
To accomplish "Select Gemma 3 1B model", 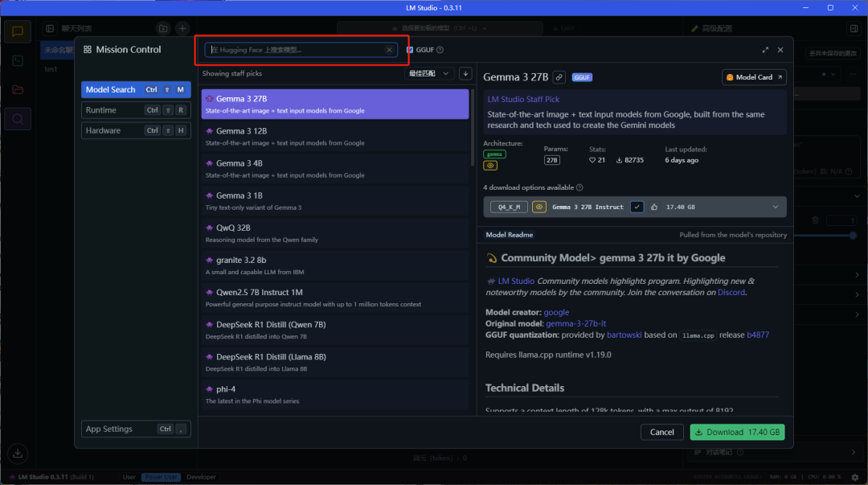I will coord(335,200).
